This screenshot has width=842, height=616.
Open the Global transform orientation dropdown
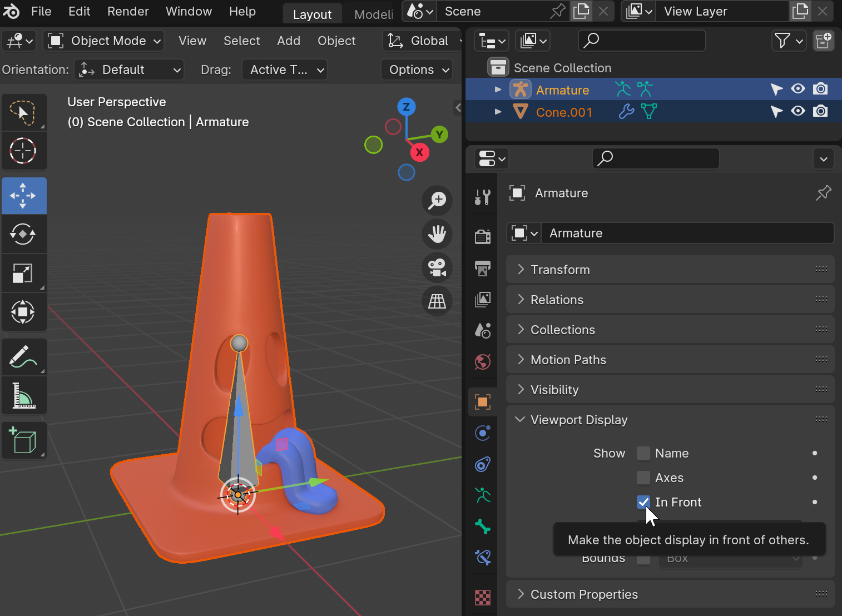[x=423, y=41]
